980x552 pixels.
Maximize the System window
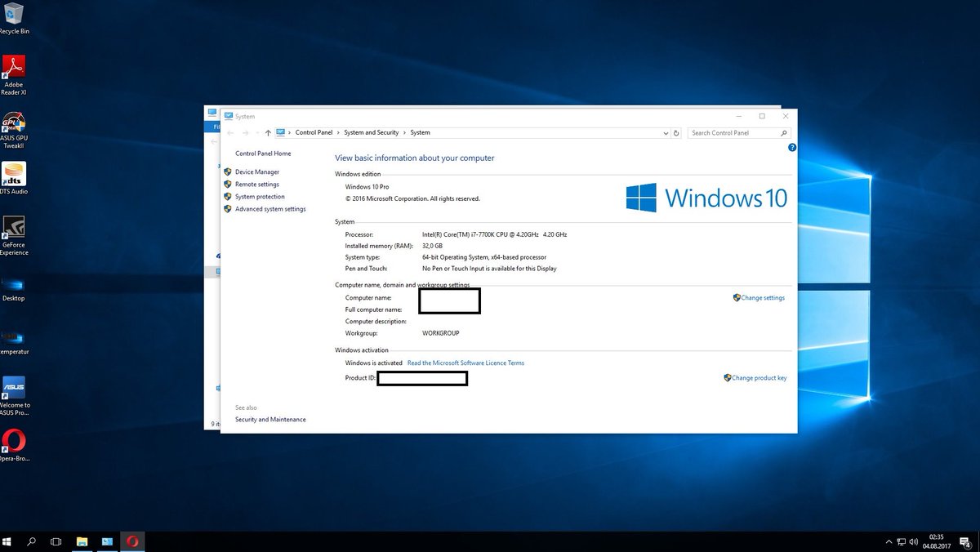point(762,116)
